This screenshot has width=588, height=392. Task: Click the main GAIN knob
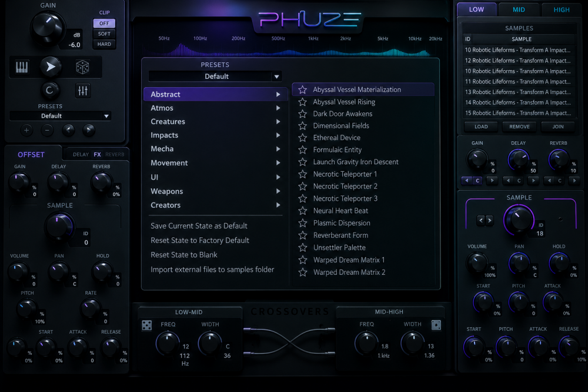pyautogui.click(x=46, y=28)
